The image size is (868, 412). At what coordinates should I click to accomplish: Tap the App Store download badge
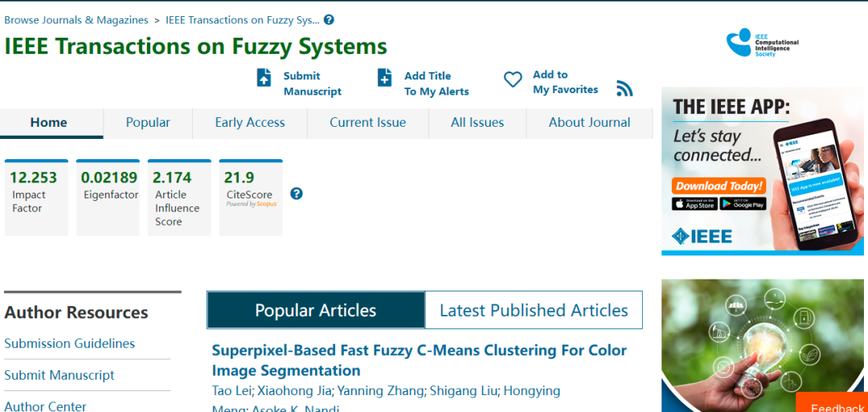click(694, 204)
